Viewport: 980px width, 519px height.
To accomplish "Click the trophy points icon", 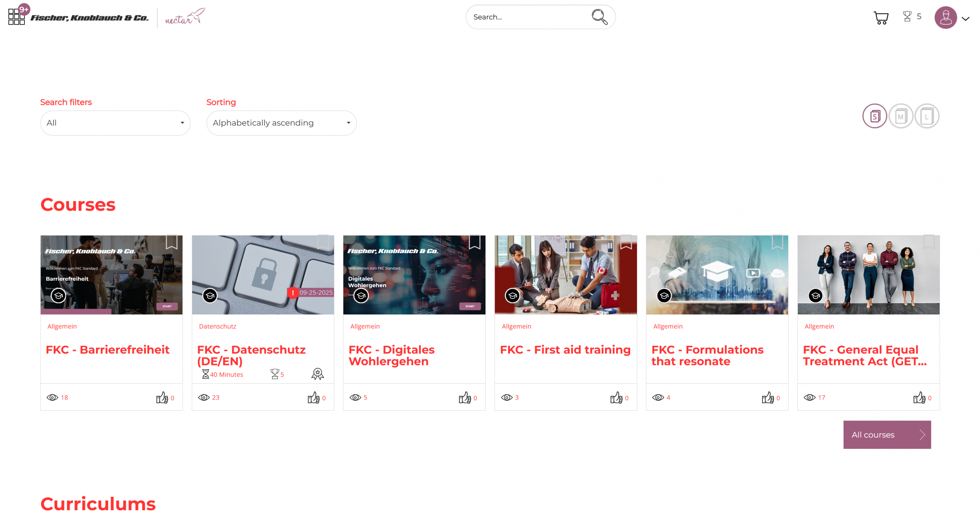I will pyautogui.click(x=906, y=16).
